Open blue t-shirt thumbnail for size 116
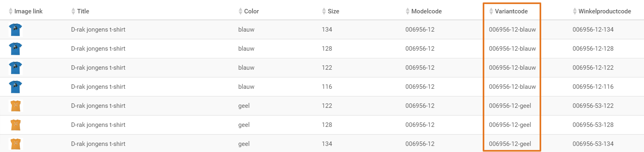The height and width of the screenshot is (152, 644). point(15,87)
